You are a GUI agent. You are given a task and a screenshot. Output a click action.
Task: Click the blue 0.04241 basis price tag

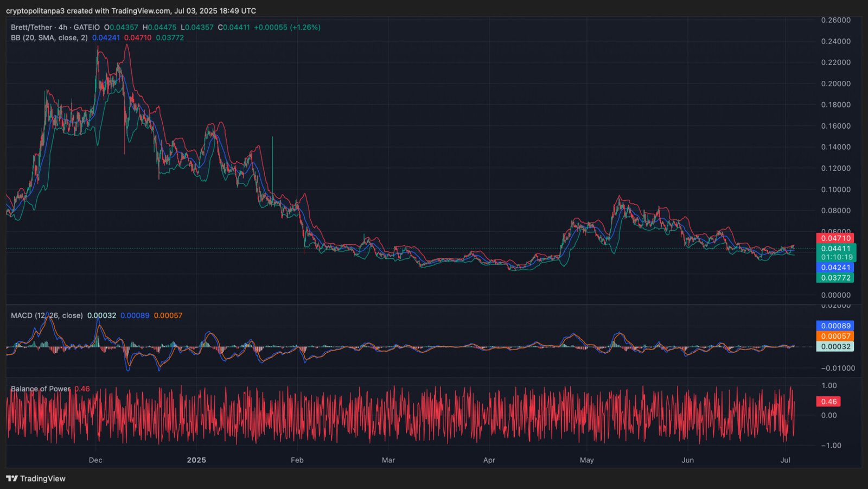coord(835,268)
